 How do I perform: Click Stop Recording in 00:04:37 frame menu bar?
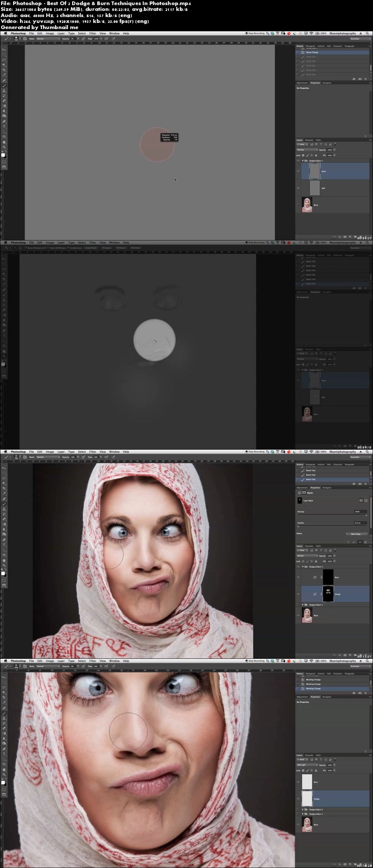[255, 33]
